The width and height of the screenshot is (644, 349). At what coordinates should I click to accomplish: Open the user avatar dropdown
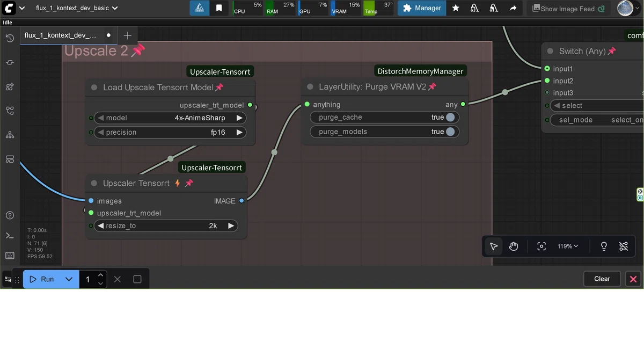[629, 8]
